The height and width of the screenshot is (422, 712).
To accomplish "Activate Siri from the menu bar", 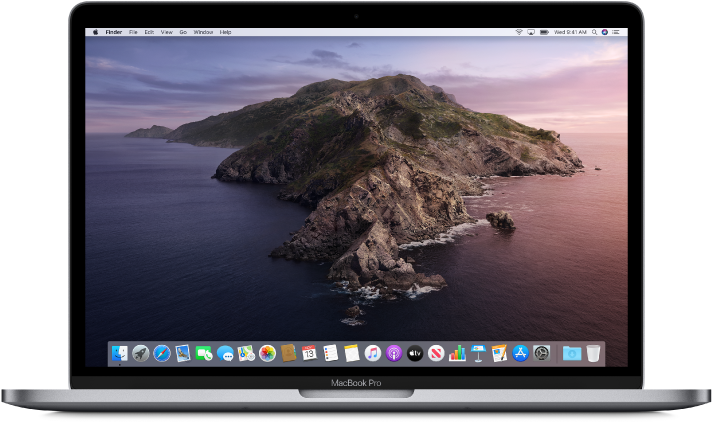I will 605,32.
